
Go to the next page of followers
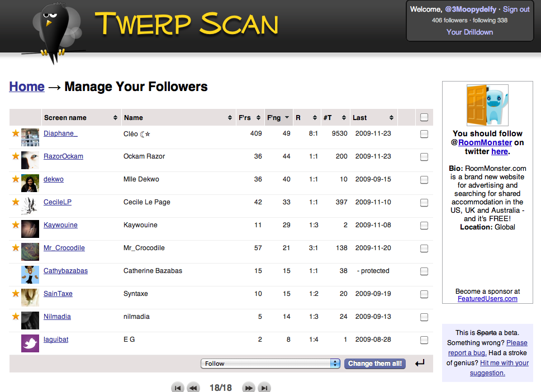click(x=248, y=388)
